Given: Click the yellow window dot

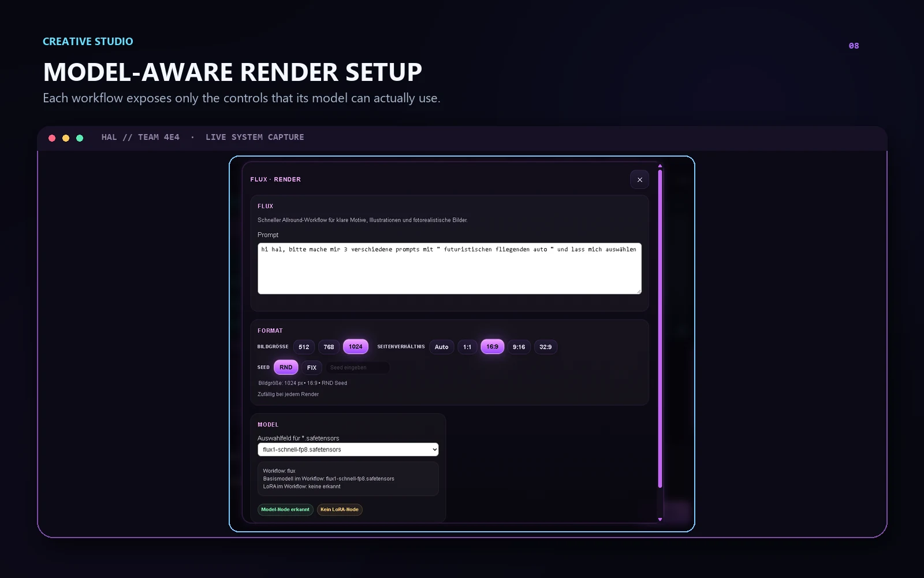Looking at the screenshot, I should coord(66,138).
